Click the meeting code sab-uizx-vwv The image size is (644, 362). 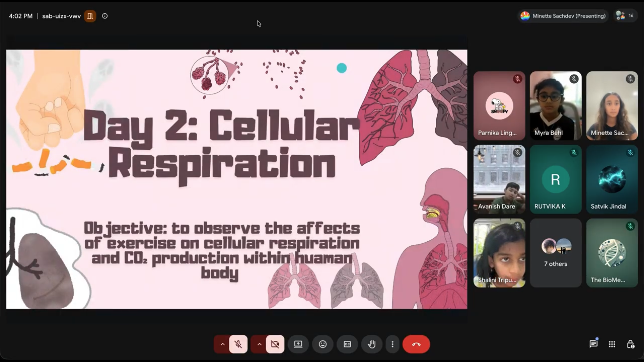[x=62, y=16]
